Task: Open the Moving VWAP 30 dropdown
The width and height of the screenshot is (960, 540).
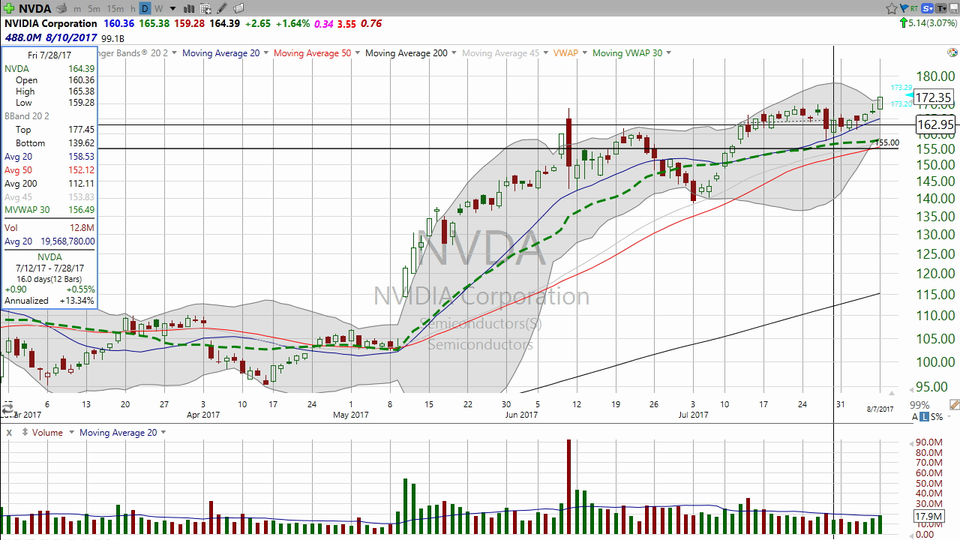Action: [x=669, y=53]
